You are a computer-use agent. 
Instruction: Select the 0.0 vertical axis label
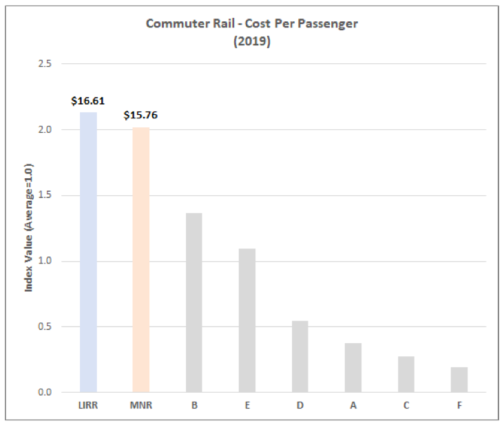[45, 392]
